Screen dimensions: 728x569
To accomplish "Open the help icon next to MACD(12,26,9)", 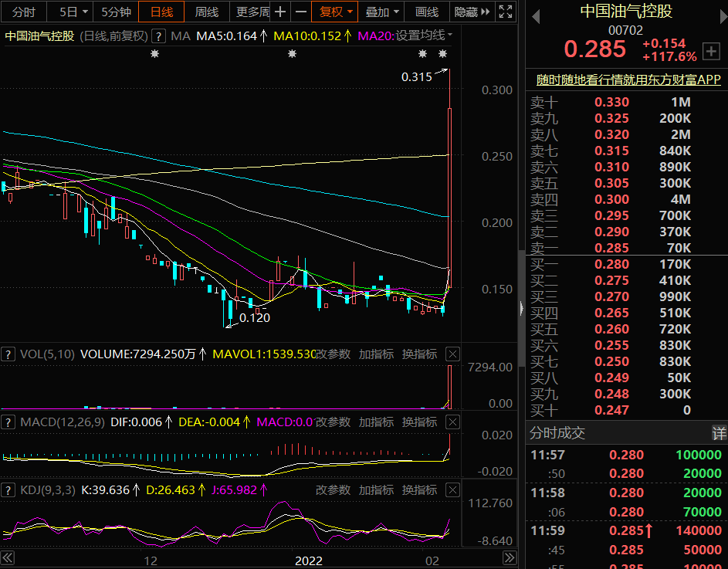I will pyautogui.click(x=8, y=422).
